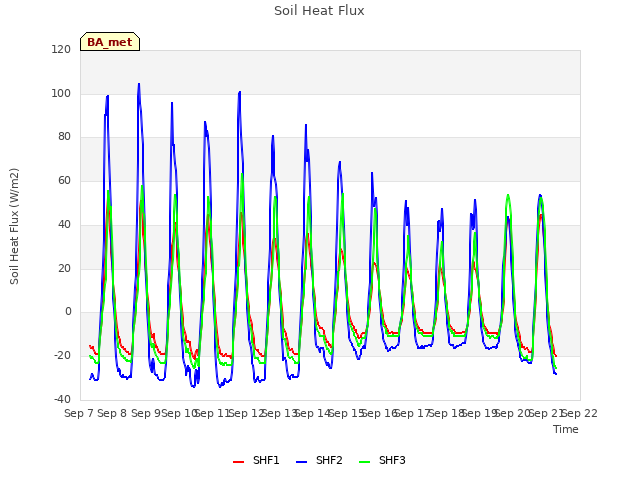Toggle the SHF1 legend entry

pyautogui.click(x=256, y=460)
